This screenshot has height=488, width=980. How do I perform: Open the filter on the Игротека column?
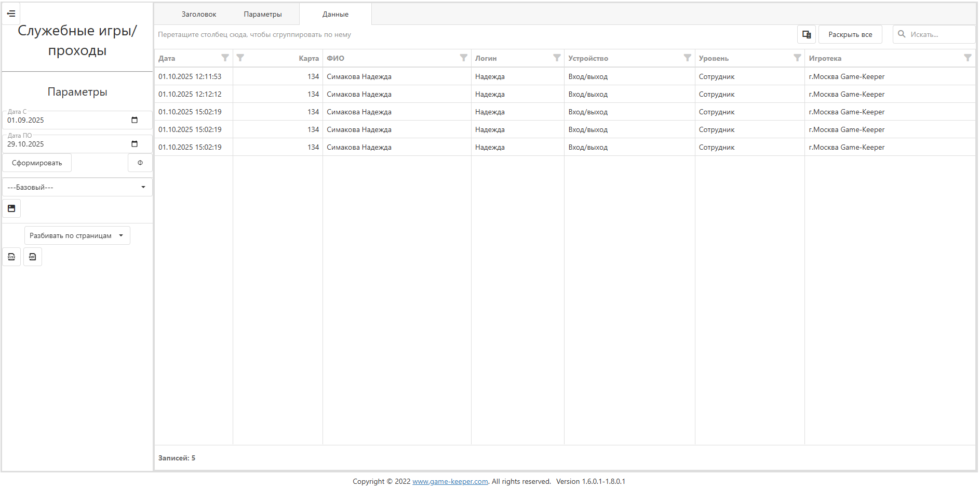968,58
